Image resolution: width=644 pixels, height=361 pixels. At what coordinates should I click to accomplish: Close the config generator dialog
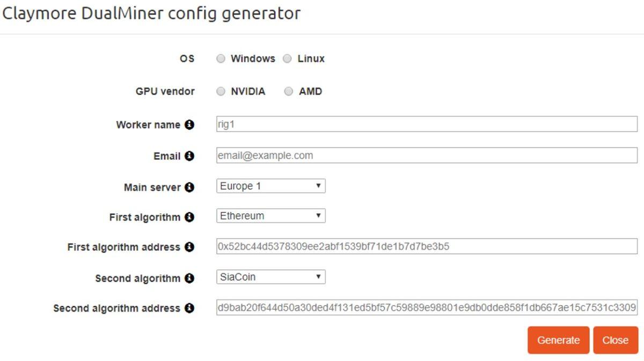pyautogui.click(x=615, y=340)
